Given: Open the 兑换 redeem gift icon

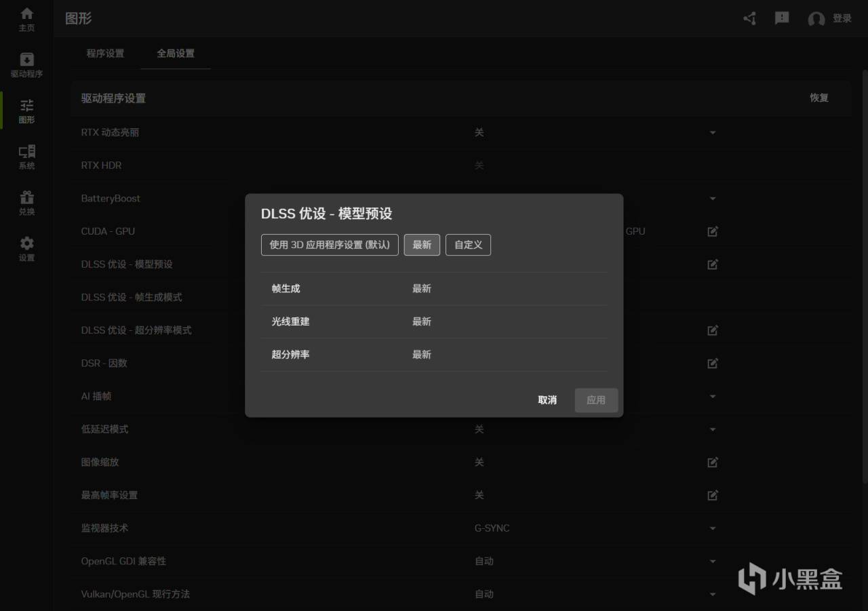Looking at the screenshot, I should click(x=27, y=197).
